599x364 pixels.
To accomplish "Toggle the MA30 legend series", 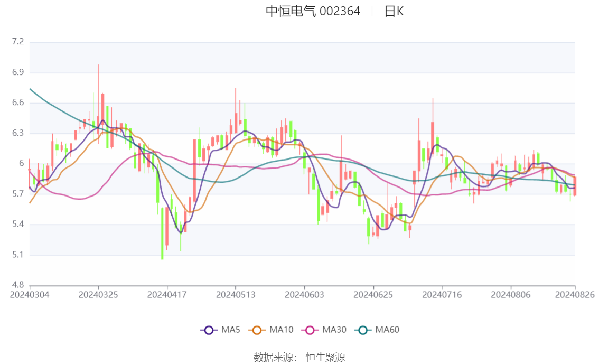I will coord(324,330).
